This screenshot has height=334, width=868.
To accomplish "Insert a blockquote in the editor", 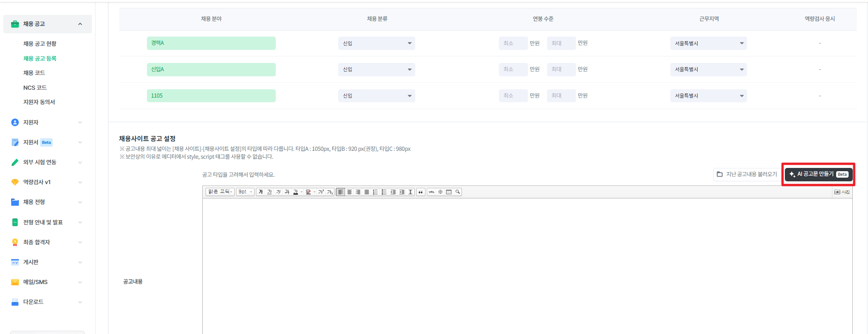I will 420,192.
